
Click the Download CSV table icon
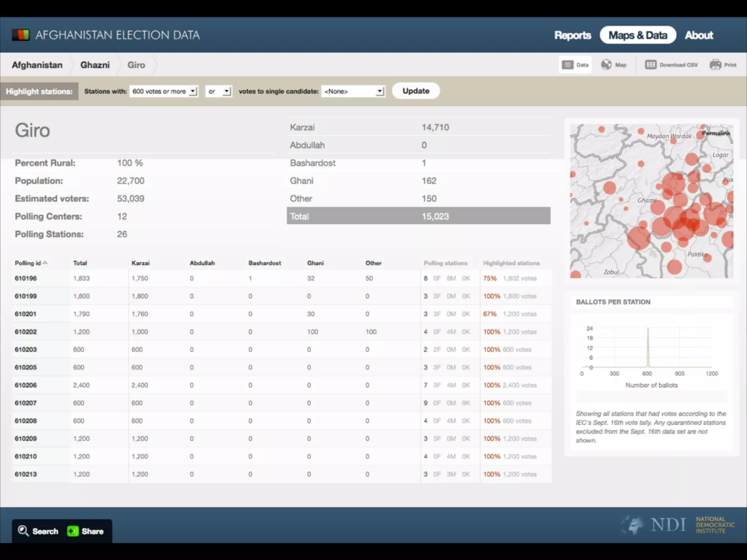click(x=650, y=65)
